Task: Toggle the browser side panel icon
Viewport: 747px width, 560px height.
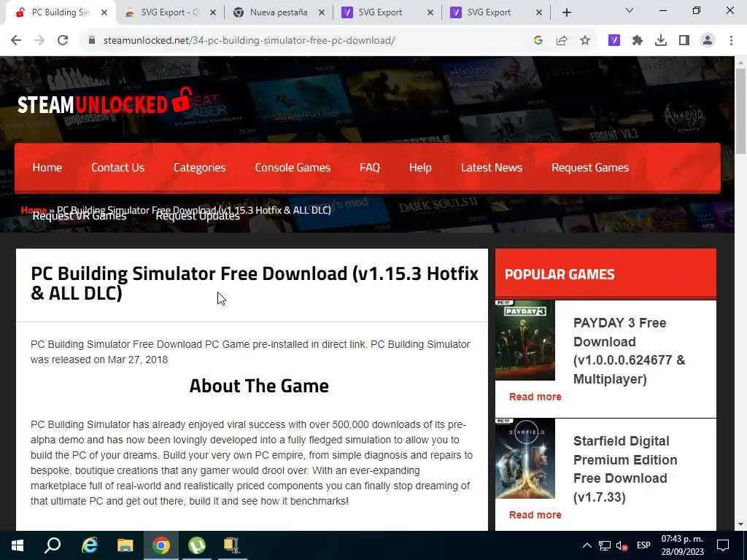Action: 684,41
